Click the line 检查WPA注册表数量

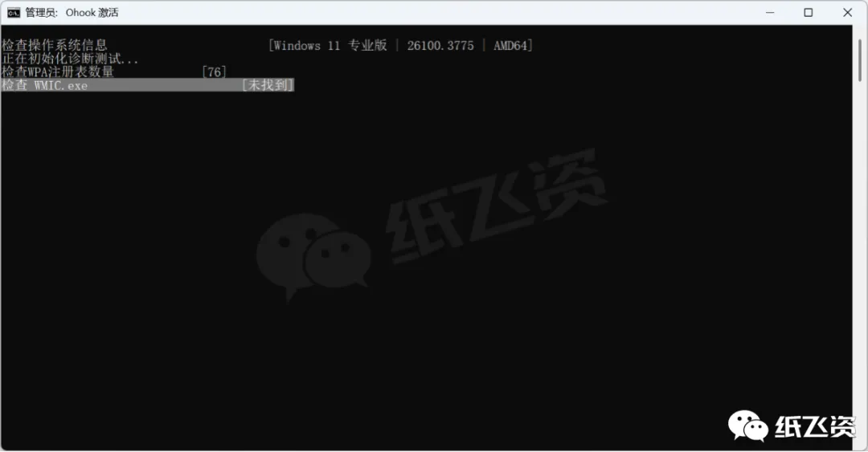[58, 72]
